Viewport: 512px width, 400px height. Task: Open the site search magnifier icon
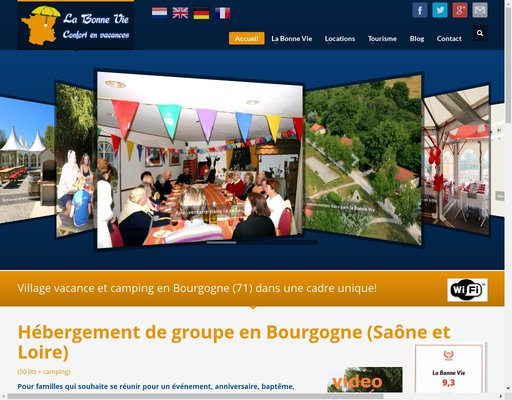coord(480,33)
